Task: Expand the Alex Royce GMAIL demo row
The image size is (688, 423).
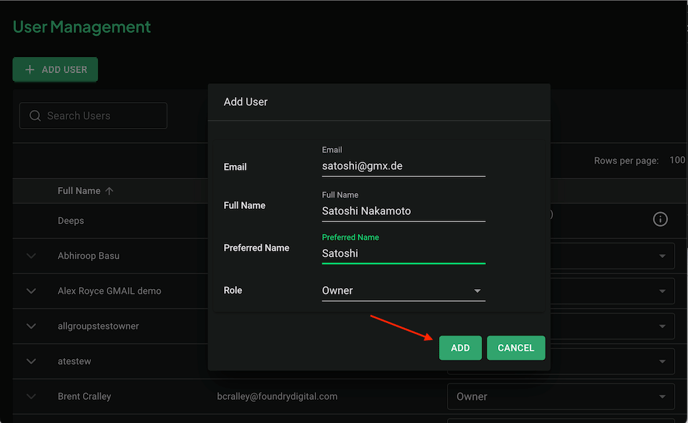Action: point(31,291)
